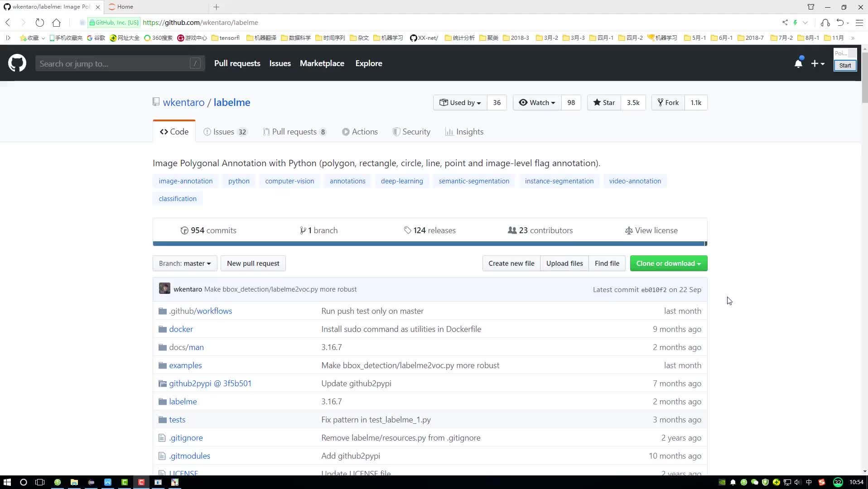Click the Start button in corner widget

point(845,66)
